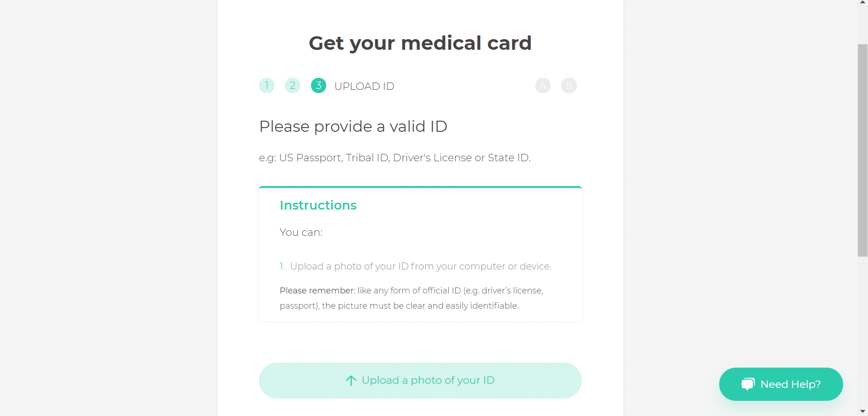Viewport: 868px width, 416px height.
Task: Click the scrollbar down arrow
Action: pos(862,411)
